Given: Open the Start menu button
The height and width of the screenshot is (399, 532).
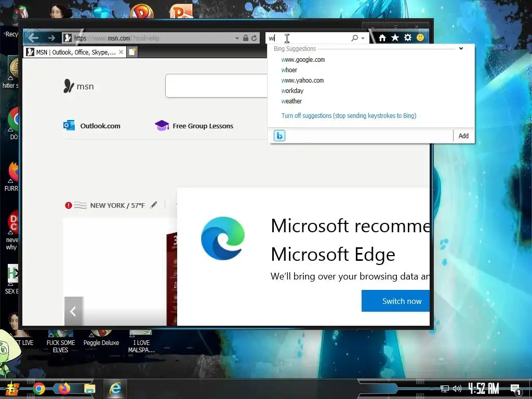Looking at the screenshot, I should coord(12,389).
